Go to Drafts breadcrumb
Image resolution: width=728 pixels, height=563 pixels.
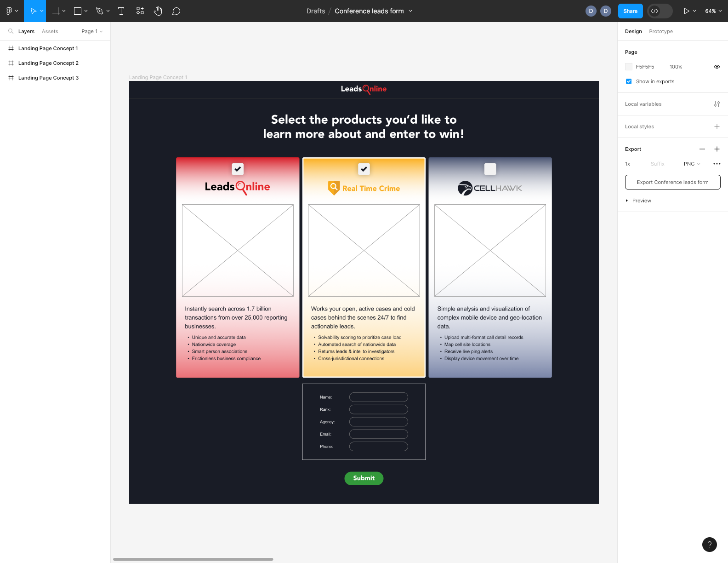tap(316, 11)
